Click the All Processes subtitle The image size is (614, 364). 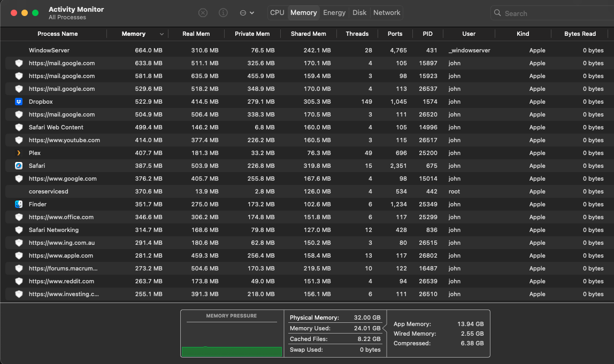coord(67,18)
